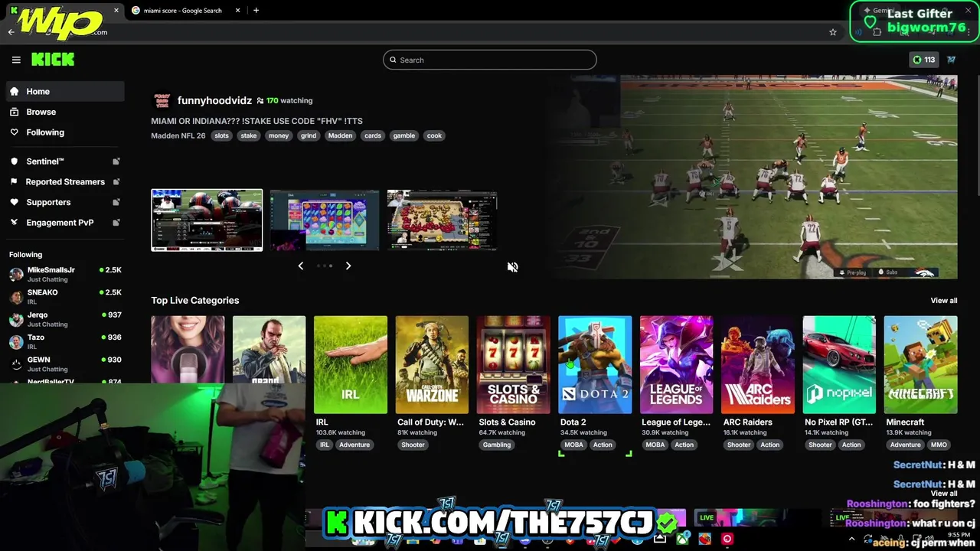980x551 pixels.
Task: Open MikeSmallsJr in the Following list
Action: [65, 274]
